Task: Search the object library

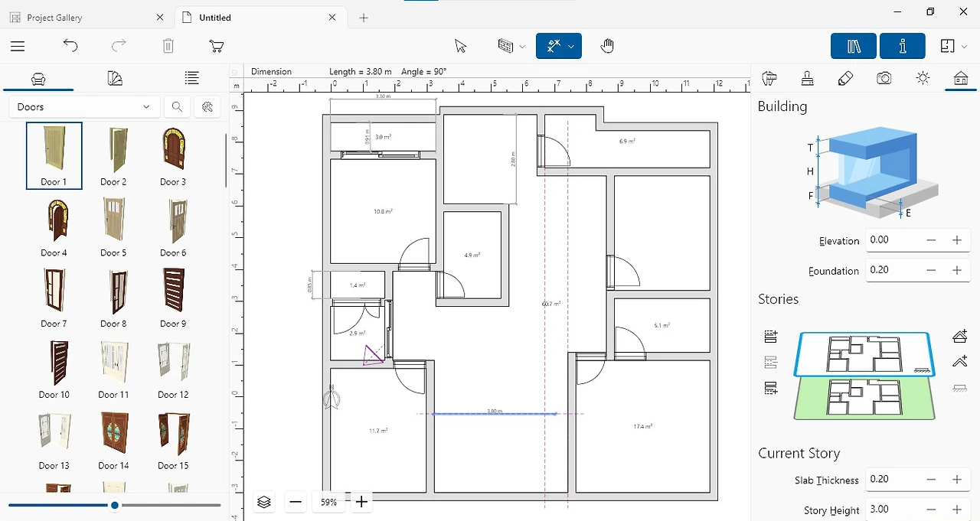Action: [x=177, y=107]
